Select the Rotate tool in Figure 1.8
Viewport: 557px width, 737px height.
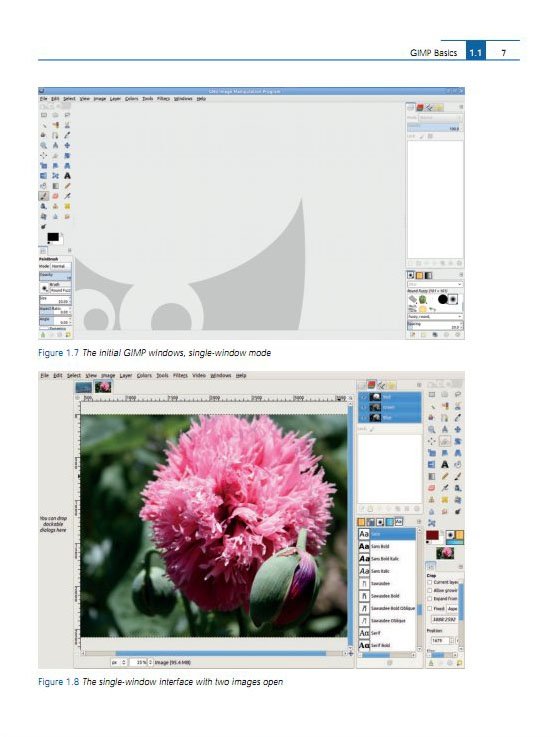[457, 441]
